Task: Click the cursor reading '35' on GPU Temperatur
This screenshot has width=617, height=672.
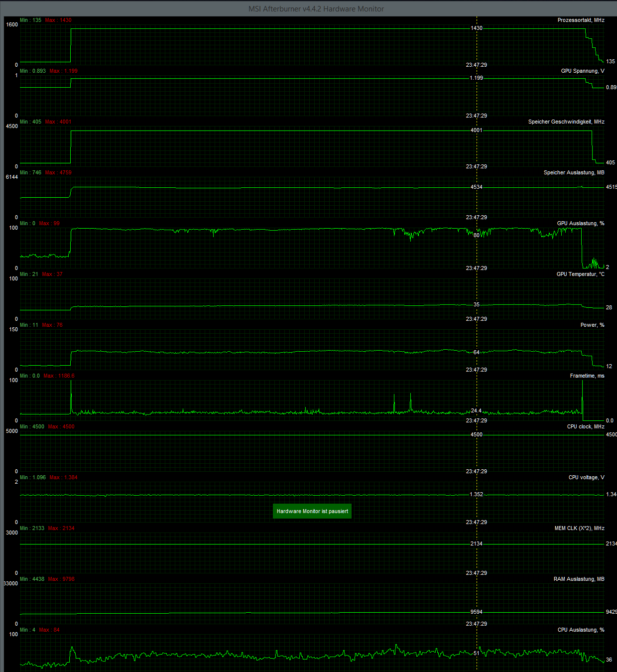Action: [477, 305]
